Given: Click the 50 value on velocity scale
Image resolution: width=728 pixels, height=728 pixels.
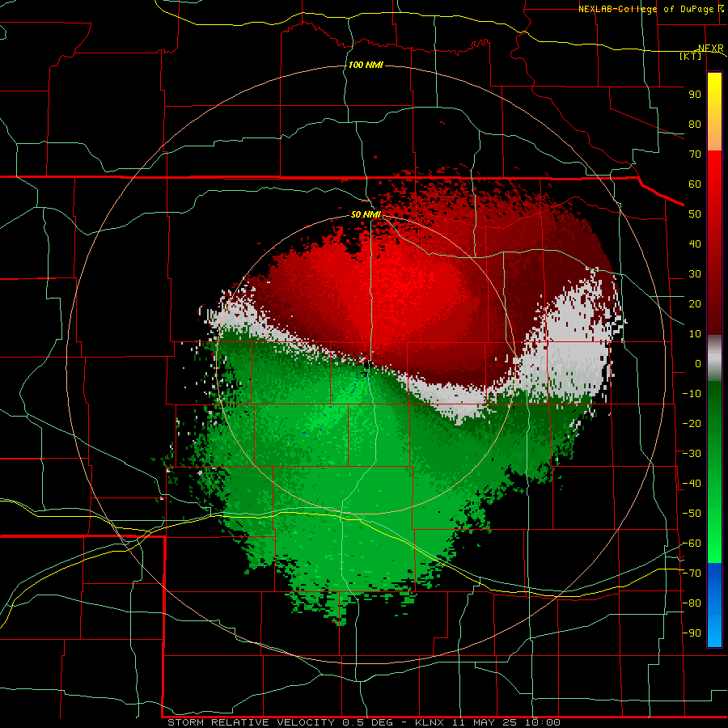Looking at the screenshot, I should [695, 214].
